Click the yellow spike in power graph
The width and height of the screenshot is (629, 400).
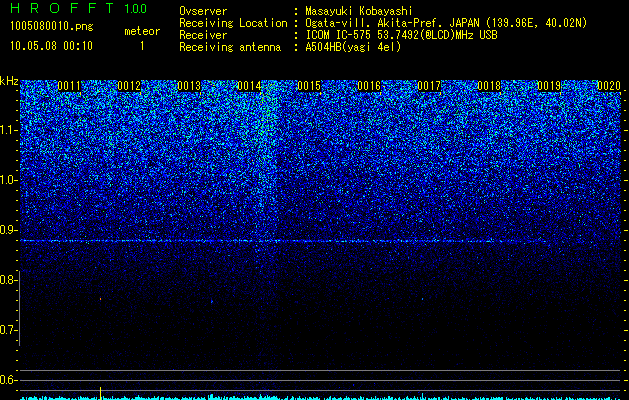(x=100, y=393)
